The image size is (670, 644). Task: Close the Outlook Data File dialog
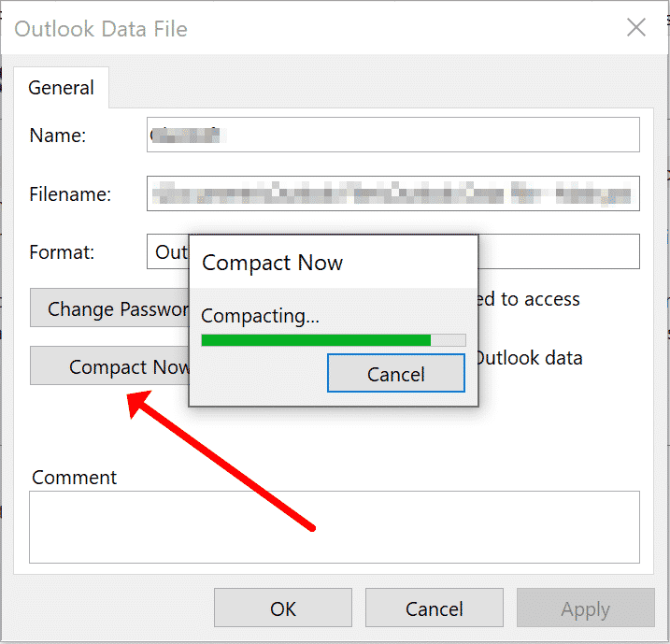click(635, 28)
